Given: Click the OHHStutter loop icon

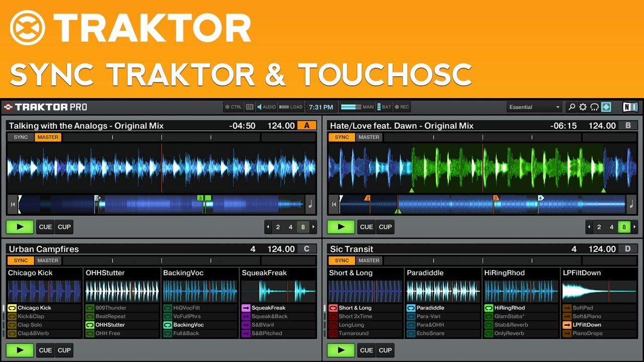Looking at the screenshot, I should (x=90, y=325).
